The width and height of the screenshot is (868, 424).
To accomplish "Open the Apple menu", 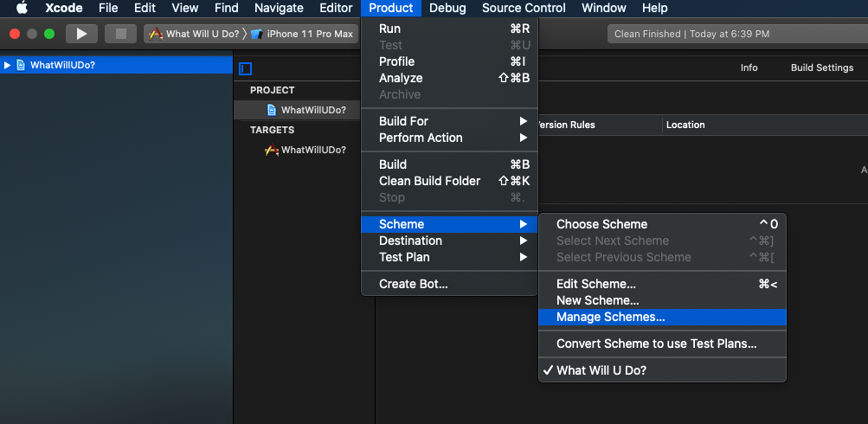I will 22,8.
